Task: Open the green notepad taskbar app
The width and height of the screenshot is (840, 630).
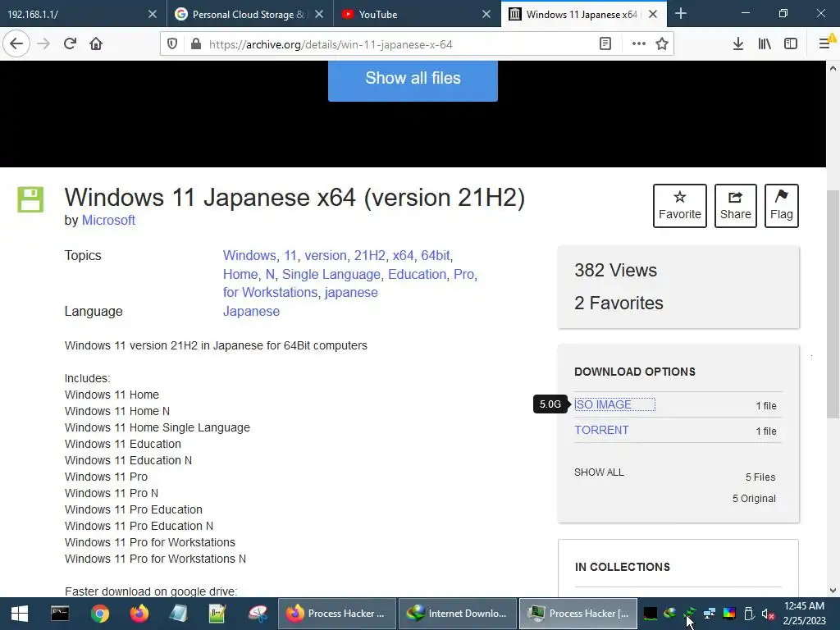Action: point(217,614)
